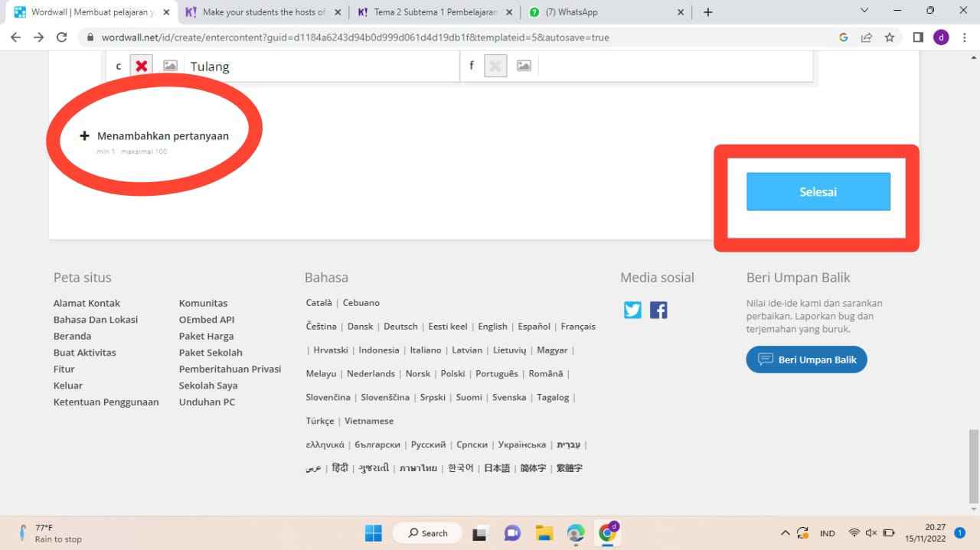This screenshot has width=980, height=550.
Task: Switch language to Русский
Action: pyautogui.click(x=428, y=445)
